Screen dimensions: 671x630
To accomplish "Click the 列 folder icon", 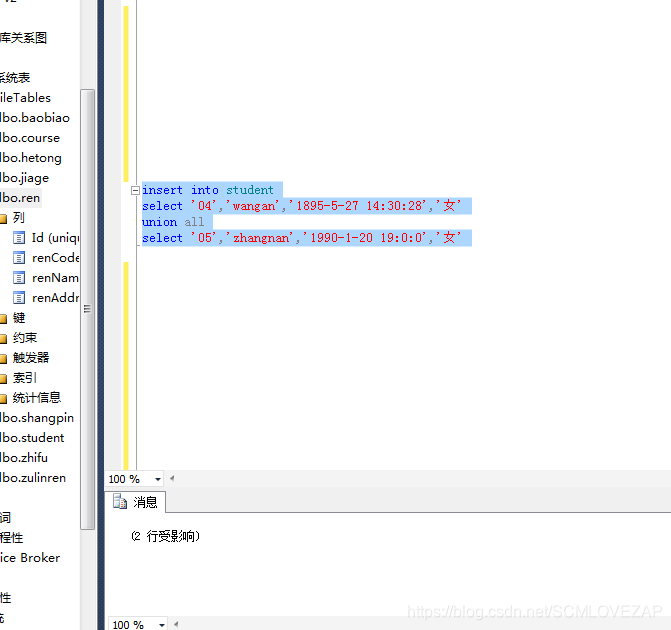I will pyautogui.click(x=3, y=219).
